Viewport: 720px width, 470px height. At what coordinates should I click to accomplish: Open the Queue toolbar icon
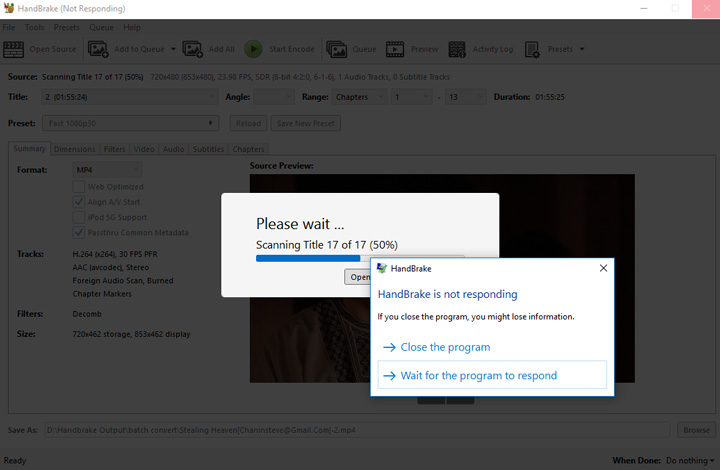click(x=336, y=49)
